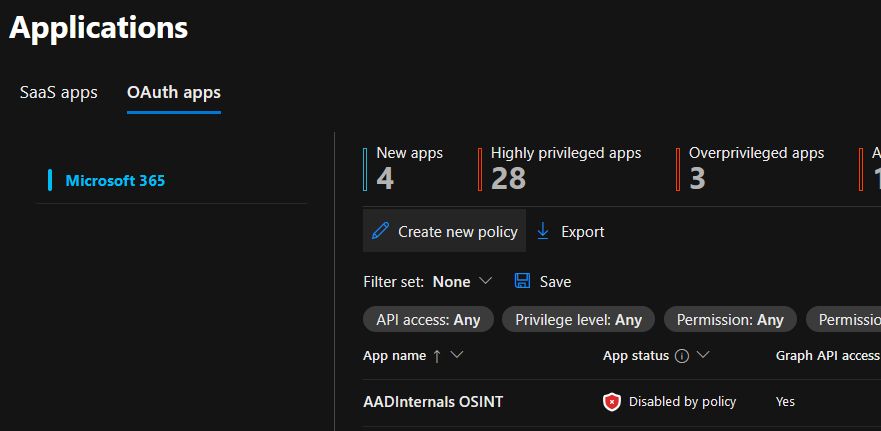Click the Save filter set label
Screen dimensions: 881x431
(x=555, y=282)
